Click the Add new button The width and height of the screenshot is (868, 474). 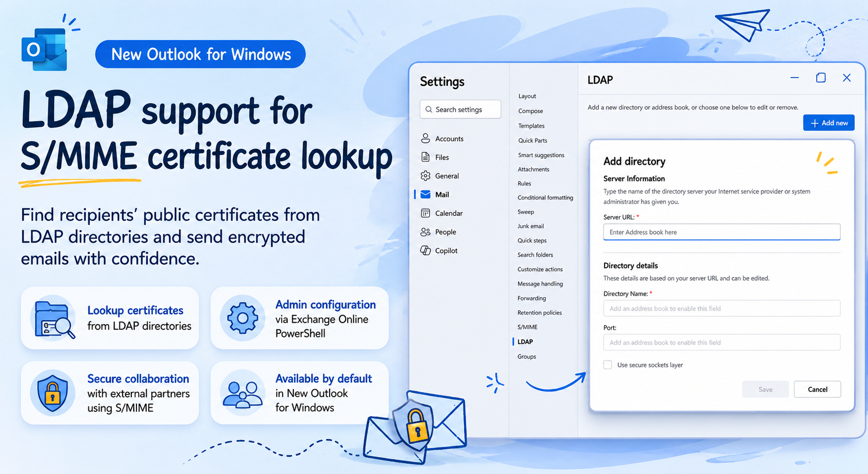[x=829, y=123]
